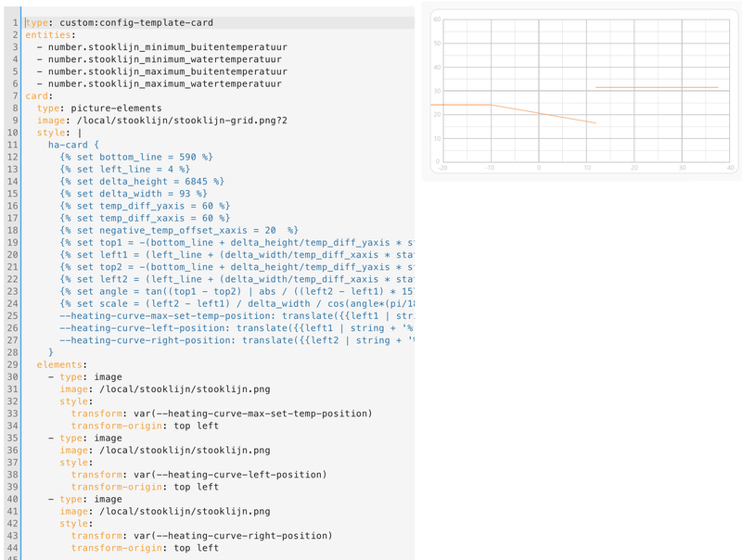Click the stooklijn-grid.png?2 image path

click(x=182, y=121)
